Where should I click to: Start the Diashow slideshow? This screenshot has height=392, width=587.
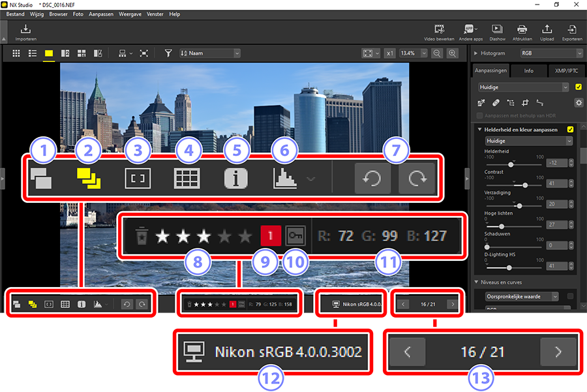(x=497, y=32)
